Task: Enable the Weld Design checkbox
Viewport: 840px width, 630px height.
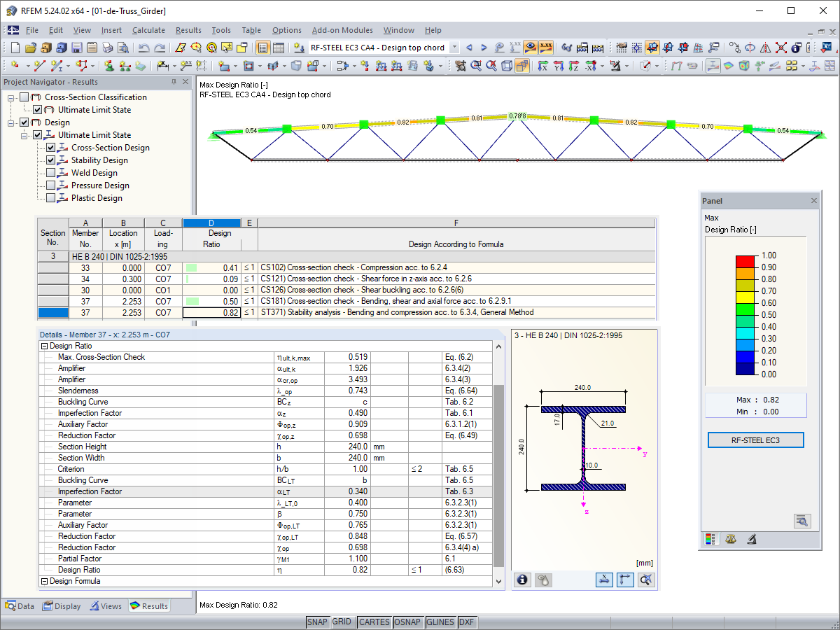Action: [52, 173]
